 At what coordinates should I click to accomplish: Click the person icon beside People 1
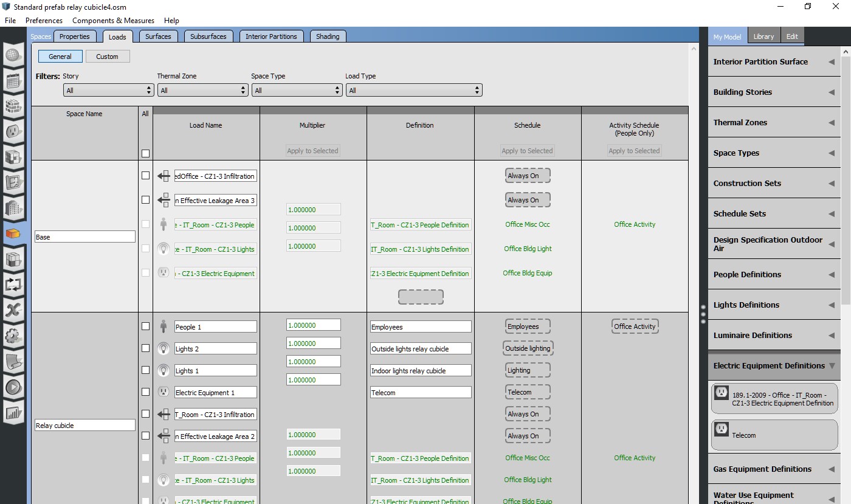pos(164,326)
